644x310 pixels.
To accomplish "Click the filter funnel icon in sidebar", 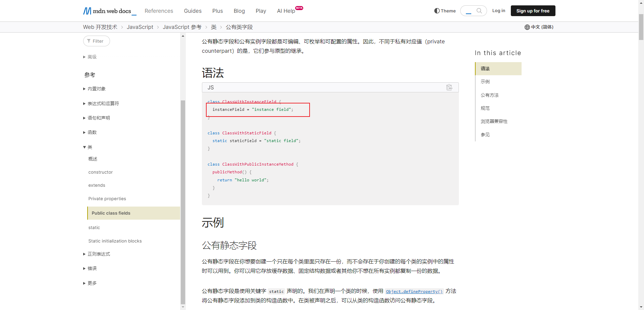I will (x=89, y=41).
